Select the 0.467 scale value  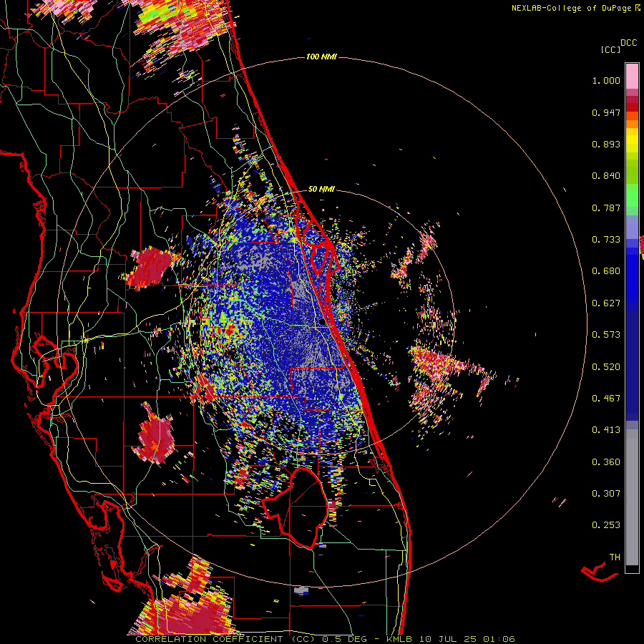tap(606, 399)
